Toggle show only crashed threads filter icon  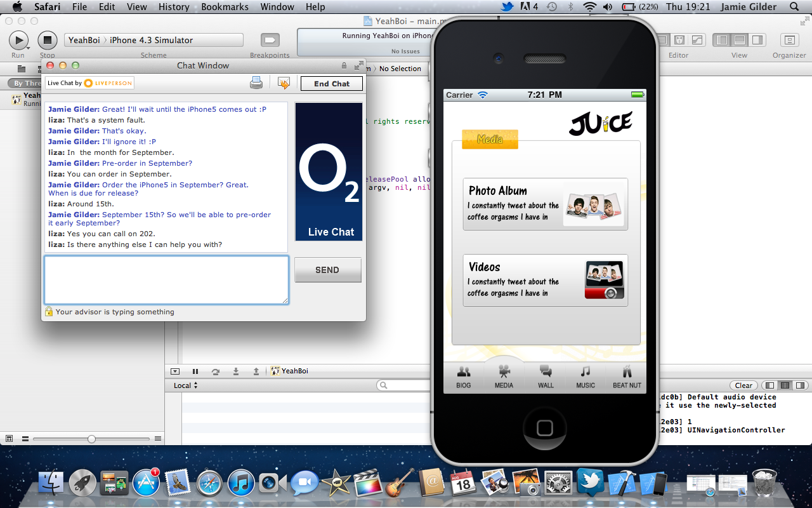[x=10, y=439]
